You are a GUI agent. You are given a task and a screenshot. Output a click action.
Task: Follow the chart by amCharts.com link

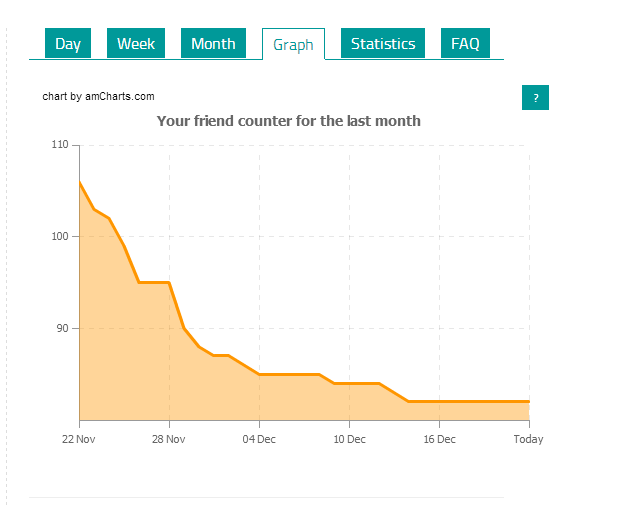pos(98,96)
